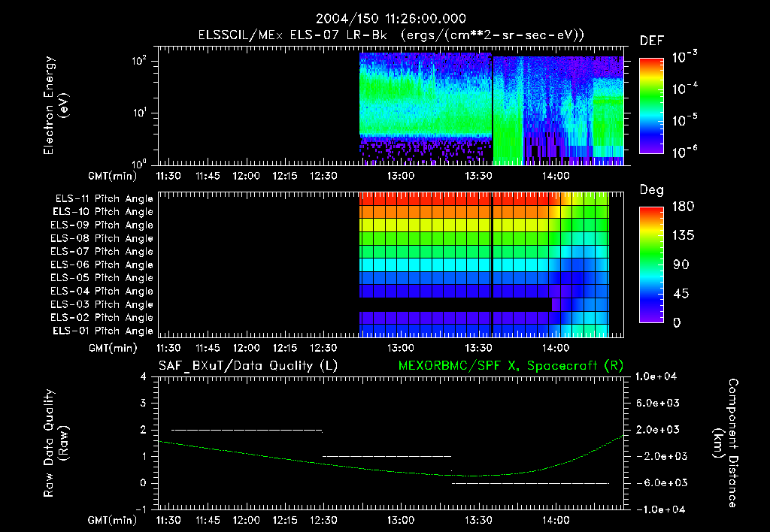The image size is (770, 532).
Task: Click the red ELS-11 band in pitch angle plot
Action: pyautogui.click(x=454, y=199)
